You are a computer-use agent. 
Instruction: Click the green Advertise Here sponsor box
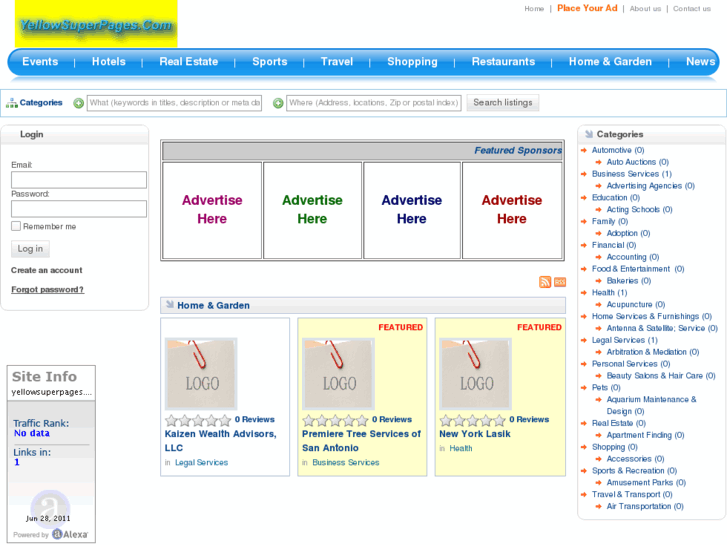tap(312, 210)
